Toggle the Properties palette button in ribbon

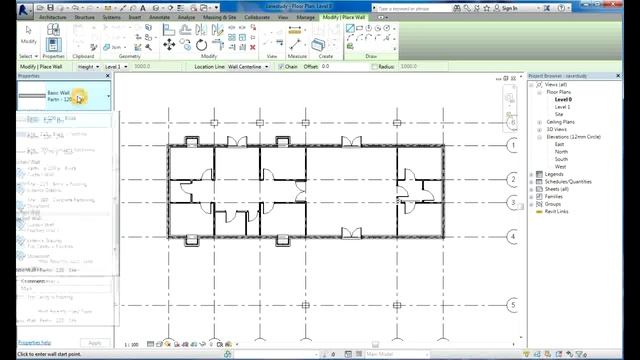[53, 45]
